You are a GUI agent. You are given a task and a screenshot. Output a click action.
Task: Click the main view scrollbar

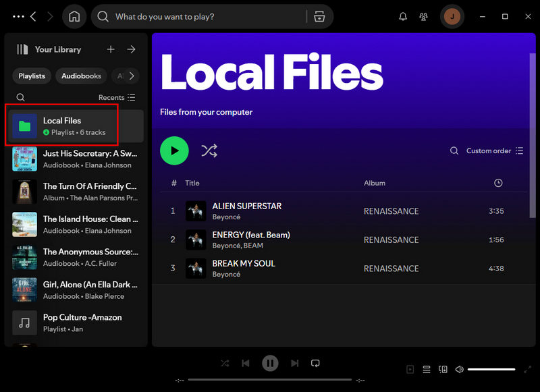click(533, 136)
